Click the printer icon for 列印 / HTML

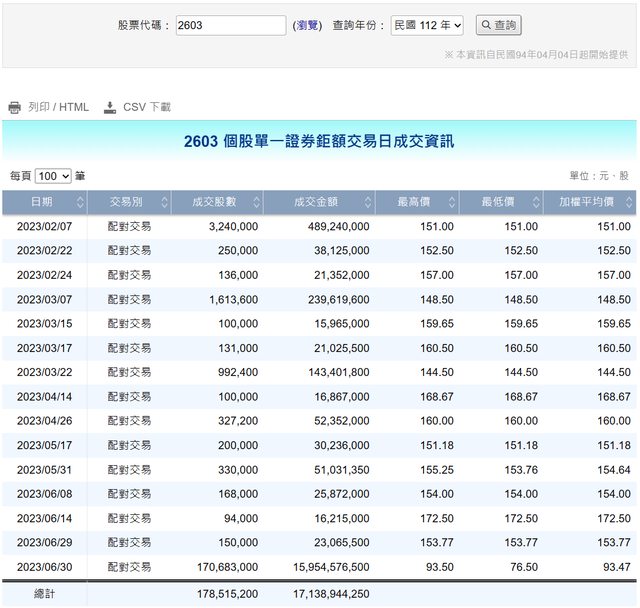click(x=14, y=107)
